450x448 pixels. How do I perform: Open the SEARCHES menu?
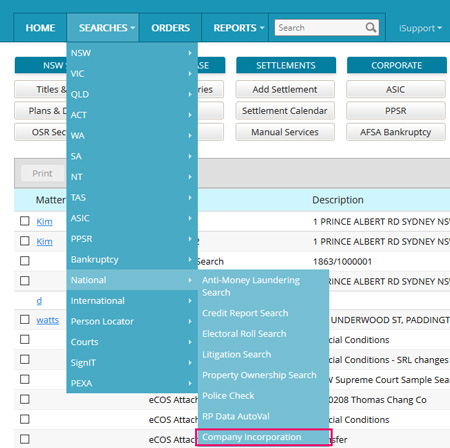103,28
